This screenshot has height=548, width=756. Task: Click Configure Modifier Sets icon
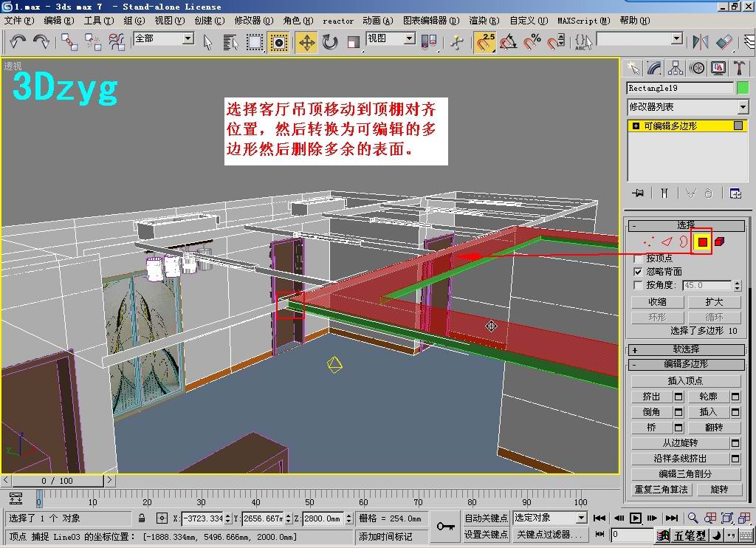point(736,193)
